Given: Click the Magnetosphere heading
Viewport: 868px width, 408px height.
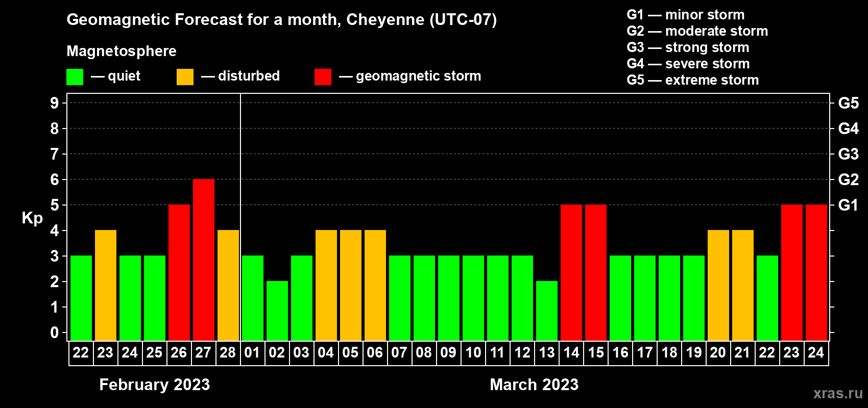Looking at the screenshot, I should click(x=122, y=52).
